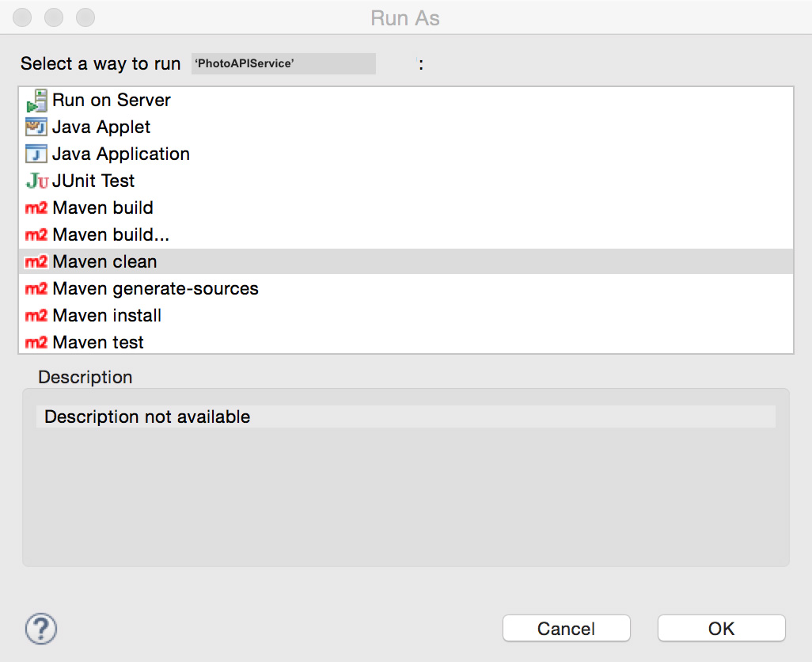This screenshot has height=662, width=812.
Task: Choose the highlighted Maven clean entry
Action: click(x=104, y=262)
